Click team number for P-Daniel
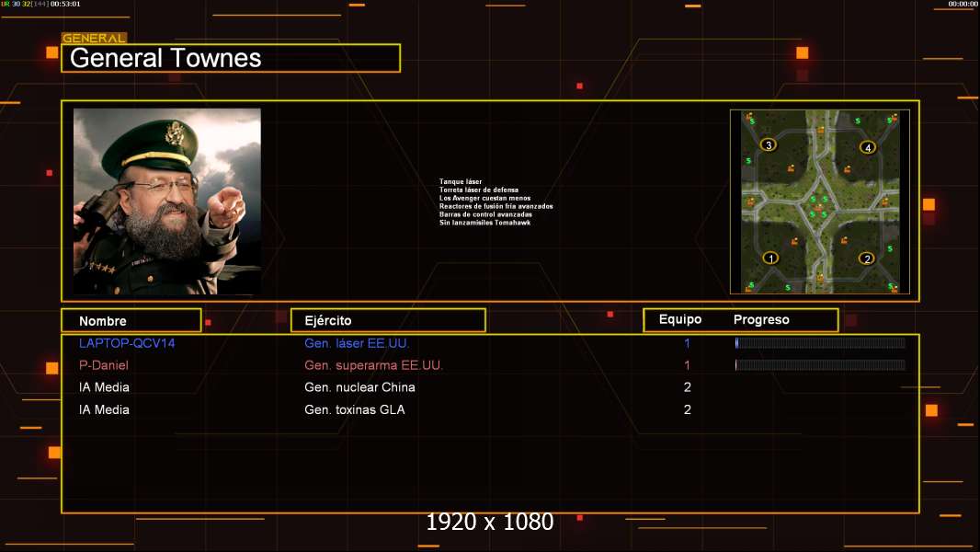Screen dimensions: 980x552 pos(687,365)
